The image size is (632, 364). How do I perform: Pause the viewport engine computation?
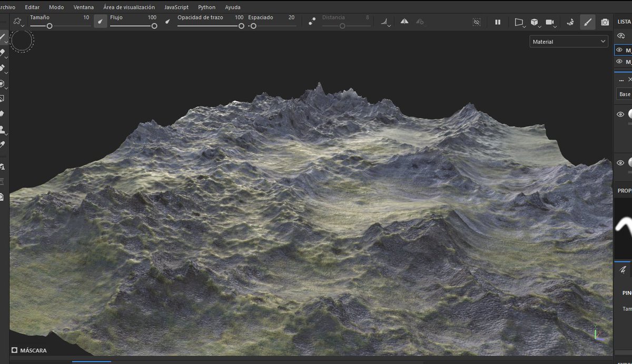tap(498, 22)
